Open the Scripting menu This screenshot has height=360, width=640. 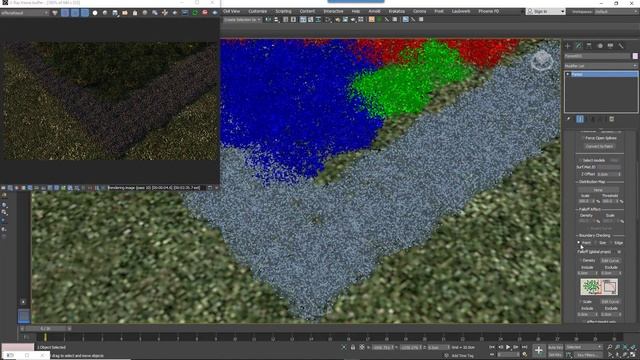coord(283,11)
